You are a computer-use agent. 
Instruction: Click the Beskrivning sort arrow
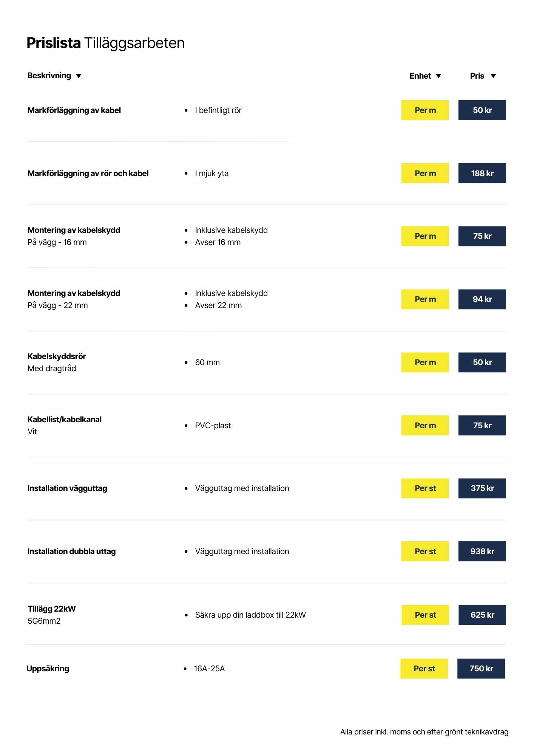click(x=79, y=76)
